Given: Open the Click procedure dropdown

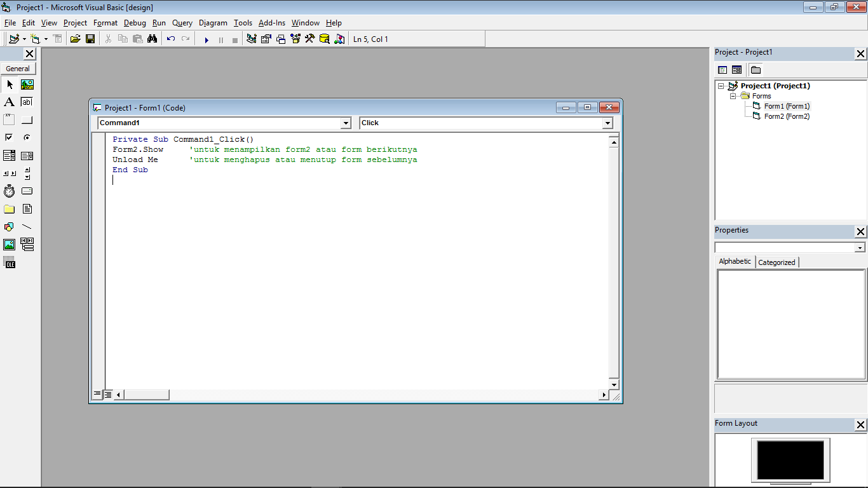Looking at the screenshot, I should (x=607, y=123).
